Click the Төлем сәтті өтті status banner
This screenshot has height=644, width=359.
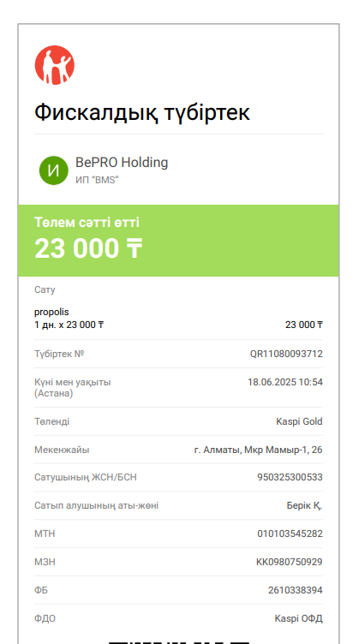coord(178,241)
